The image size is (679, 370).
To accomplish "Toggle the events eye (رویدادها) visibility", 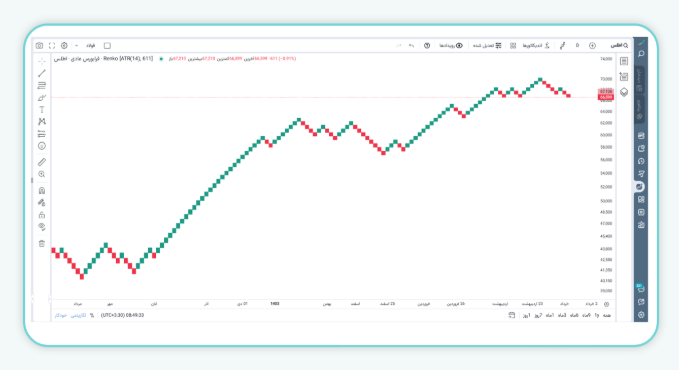I will tap(451, 45).
